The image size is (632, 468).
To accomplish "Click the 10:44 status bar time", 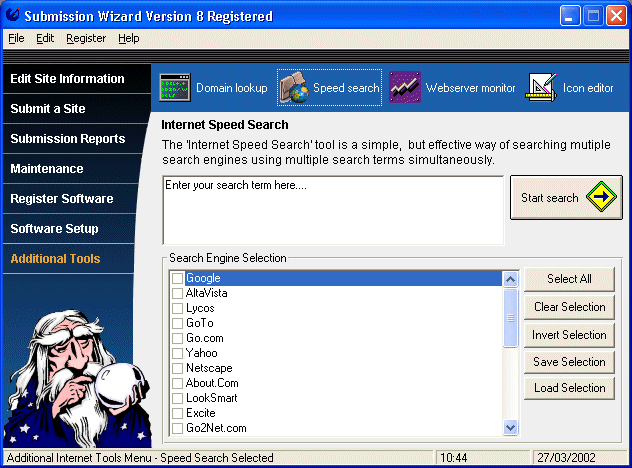I will click(453, 458).
